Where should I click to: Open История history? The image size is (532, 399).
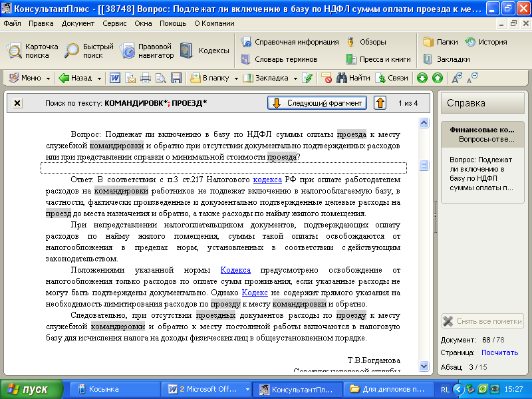click(x=486, y=42)
